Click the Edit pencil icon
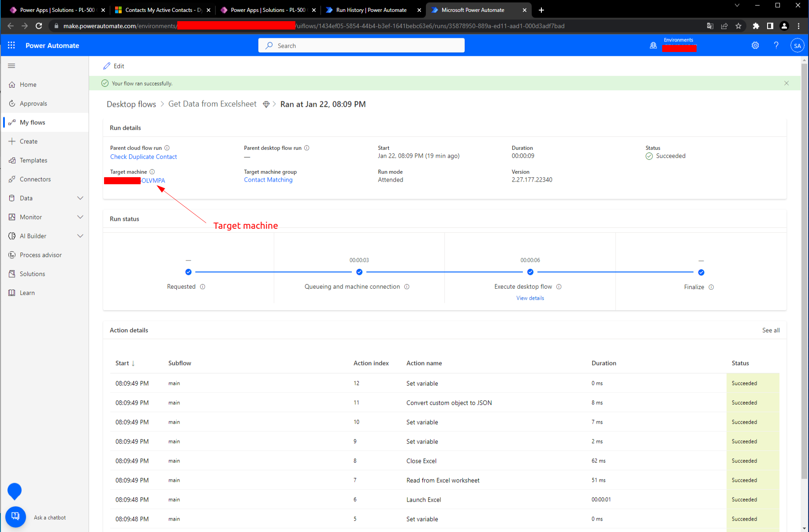 point(107,66)
